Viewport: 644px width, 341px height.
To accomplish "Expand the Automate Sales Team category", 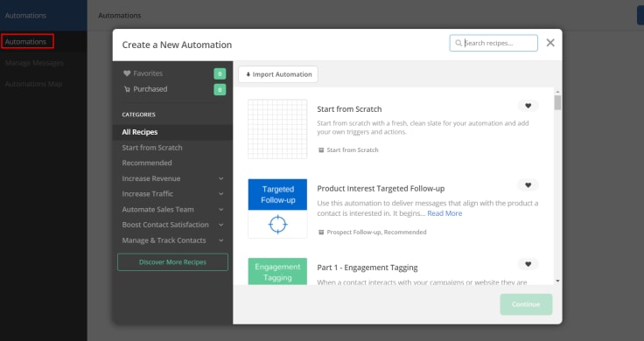I will point(221,209).
